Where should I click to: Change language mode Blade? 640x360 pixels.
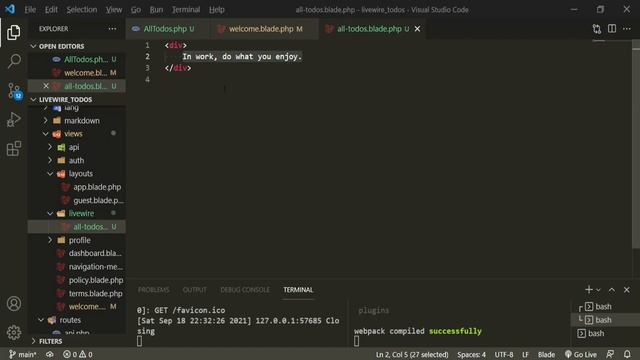click(546, 354)
